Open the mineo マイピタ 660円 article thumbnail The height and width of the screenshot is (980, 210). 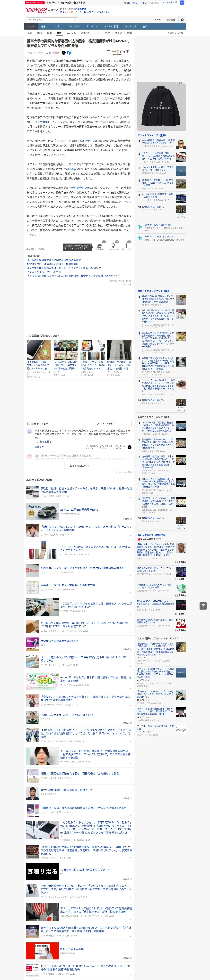42,682
